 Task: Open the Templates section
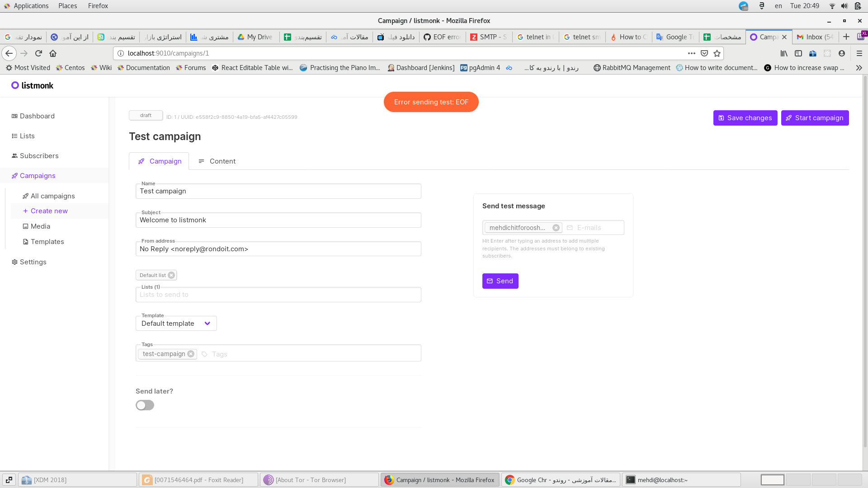coord(47,241)
